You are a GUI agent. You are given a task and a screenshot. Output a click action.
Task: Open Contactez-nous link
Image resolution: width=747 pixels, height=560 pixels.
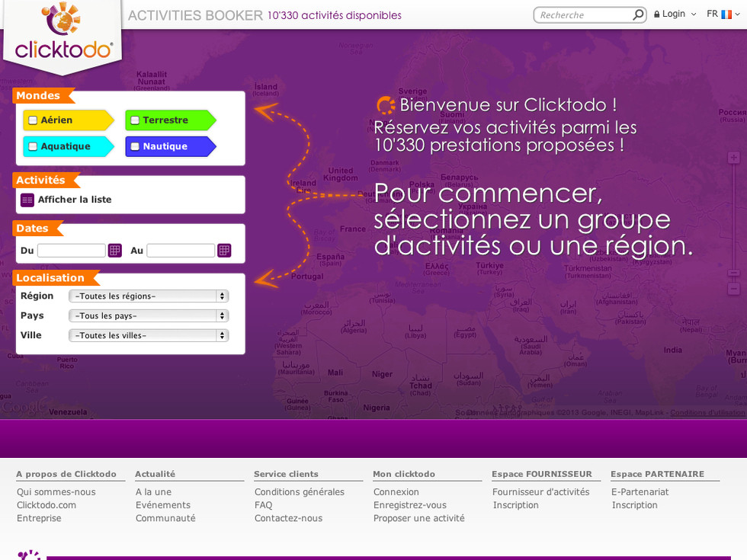pos(288,518)
